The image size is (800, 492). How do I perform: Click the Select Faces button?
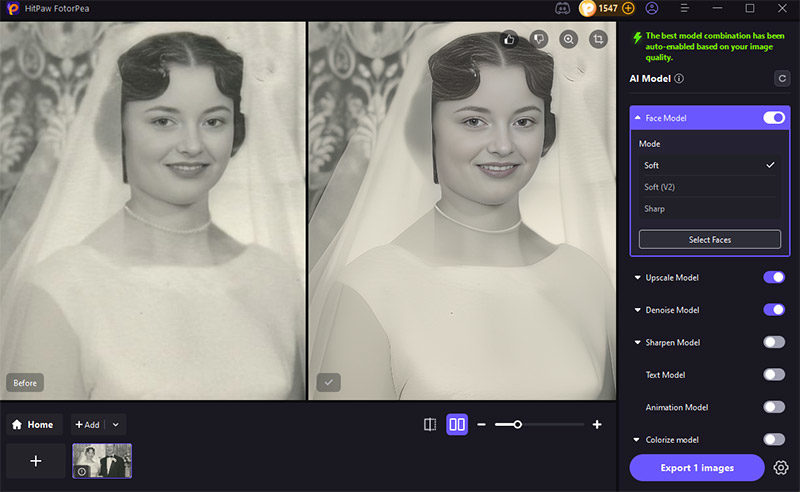(x=710, y=240)
